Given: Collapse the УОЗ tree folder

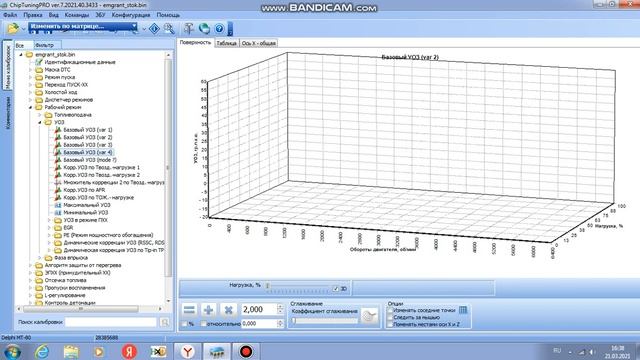Looking at the screenshot, I should 40,122.
